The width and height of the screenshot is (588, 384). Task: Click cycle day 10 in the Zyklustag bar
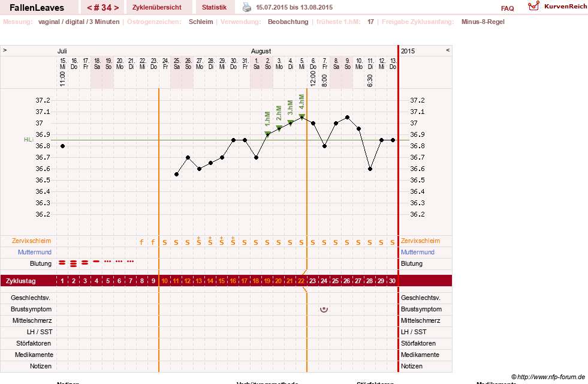click(x=164, y=281)
